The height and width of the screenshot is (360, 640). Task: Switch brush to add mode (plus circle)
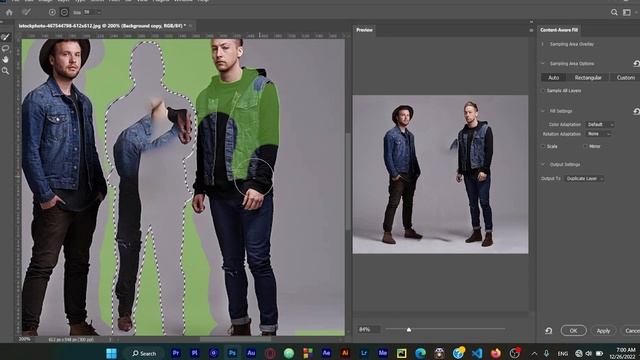click(x=52, y=12)
